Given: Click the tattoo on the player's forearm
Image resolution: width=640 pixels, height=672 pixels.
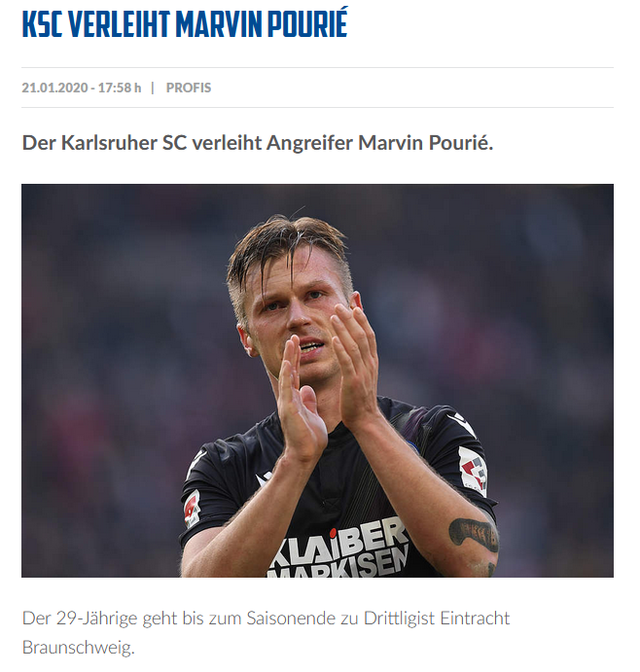Looking at the screenshot, I should click(474, 534).
